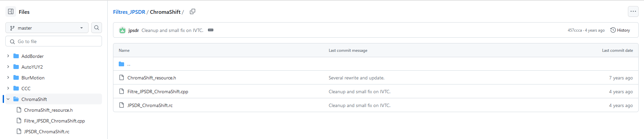The height and width of the screenshot is (139, 644).
Task: Open History of commits
Action: (x=620, y=30)
